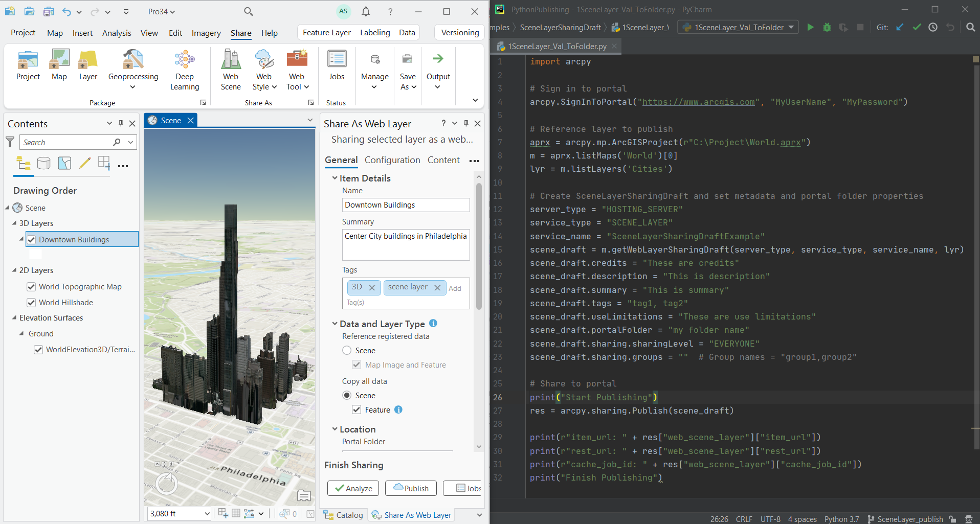Collapse the Item Details section
This screenshot has width=980, height=524.
(335, 178)
